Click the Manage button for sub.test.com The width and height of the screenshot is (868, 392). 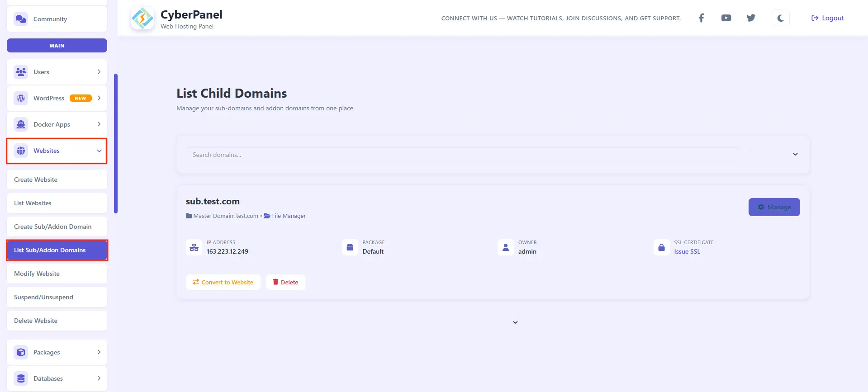774,207
